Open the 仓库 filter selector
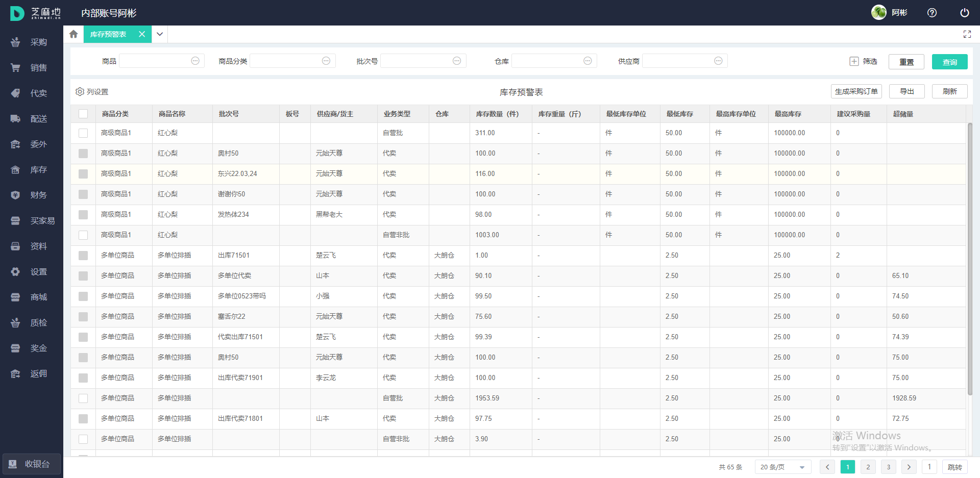The height and width of the screenshot is (478, 980). pos(553,61)
